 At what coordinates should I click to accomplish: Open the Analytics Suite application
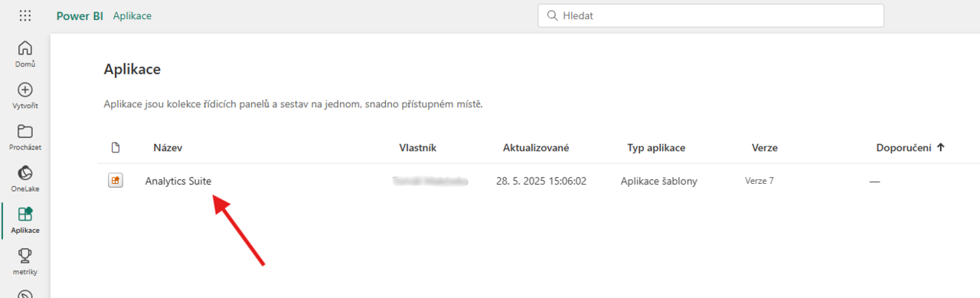point(178,181)
